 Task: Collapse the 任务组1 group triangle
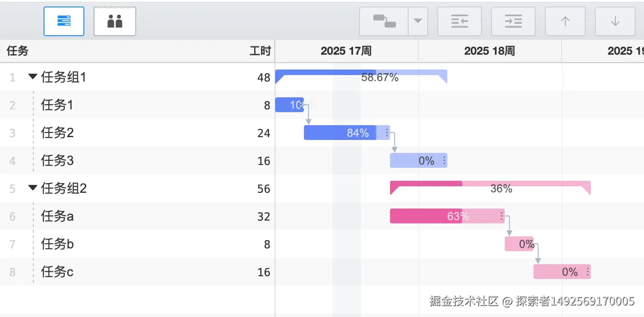click(x=32, y=77)
